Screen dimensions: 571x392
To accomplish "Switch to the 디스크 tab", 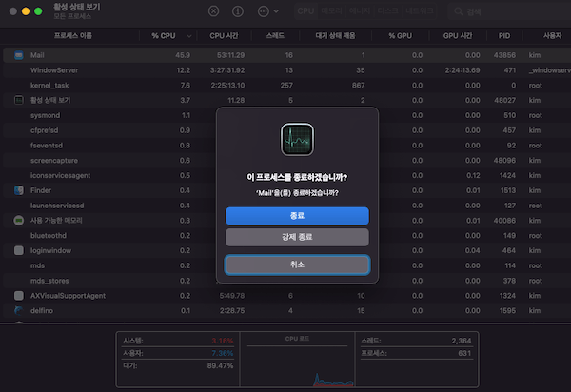I will click(x=387, y=11).
